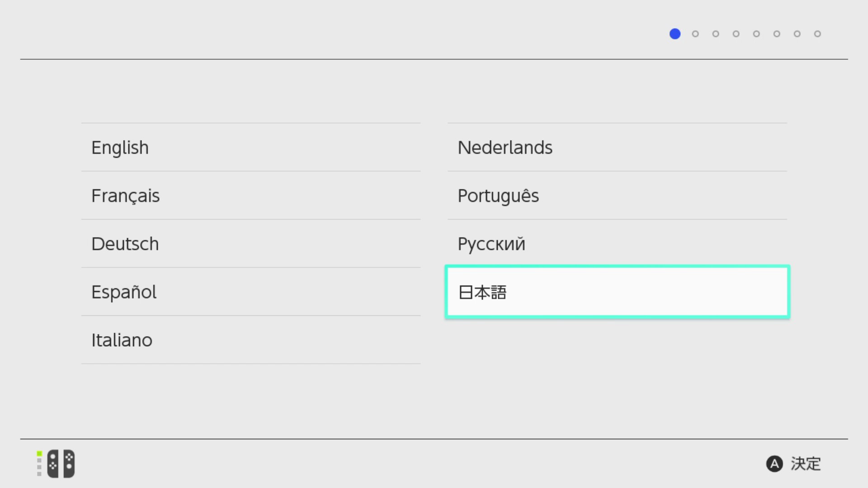The width and height of the screenshot is (868, 488).
Task: Click the 決定 confirm label
Action: click(x=805, y=464)
